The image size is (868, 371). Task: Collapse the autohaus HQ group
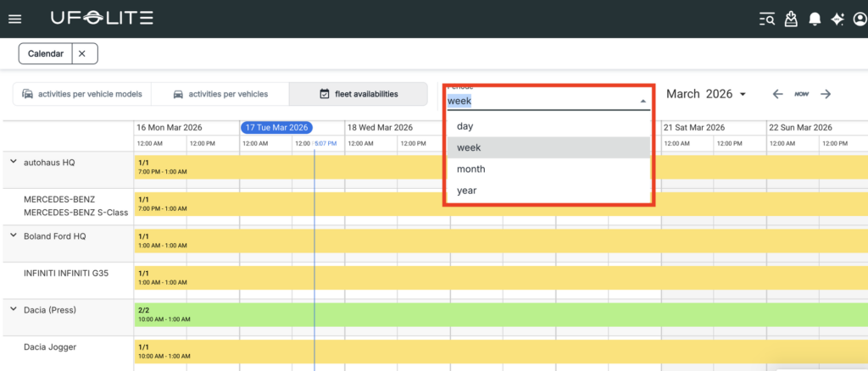point(13,161)
